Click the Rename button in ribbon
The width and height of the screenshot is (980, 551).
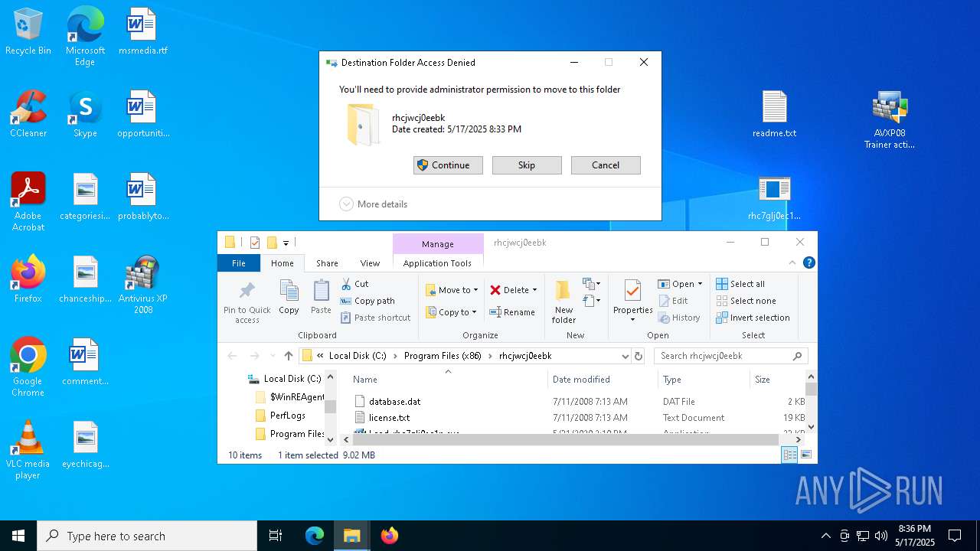512,312
